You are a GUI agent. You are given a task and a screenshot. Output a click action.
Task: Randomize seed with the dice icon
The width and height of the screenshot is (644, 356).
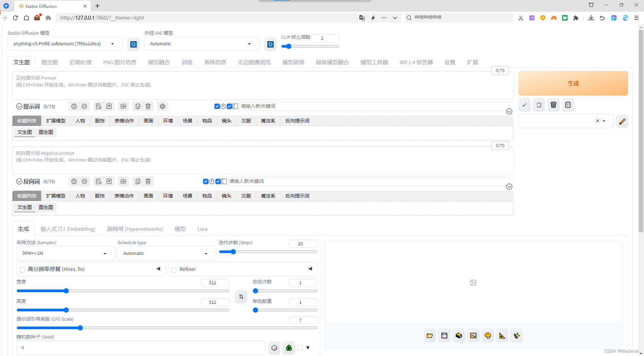pos(274,348)
